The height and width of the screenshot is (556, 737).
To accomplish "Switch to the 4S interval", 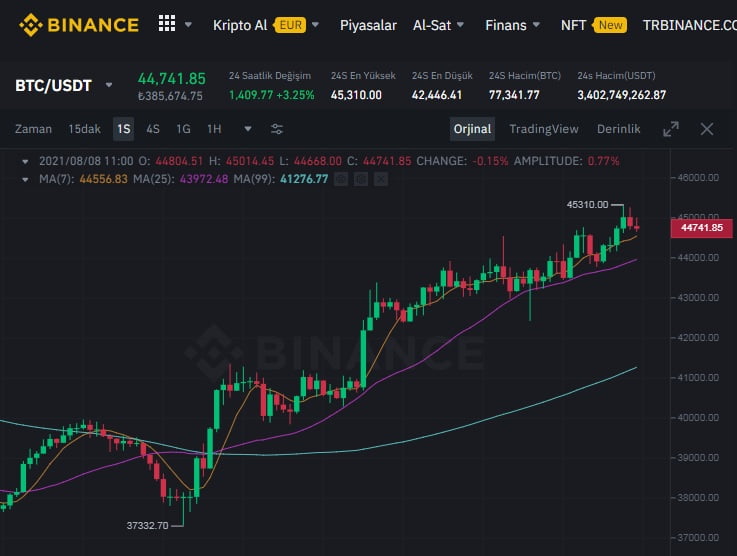I will click(153, 129).
